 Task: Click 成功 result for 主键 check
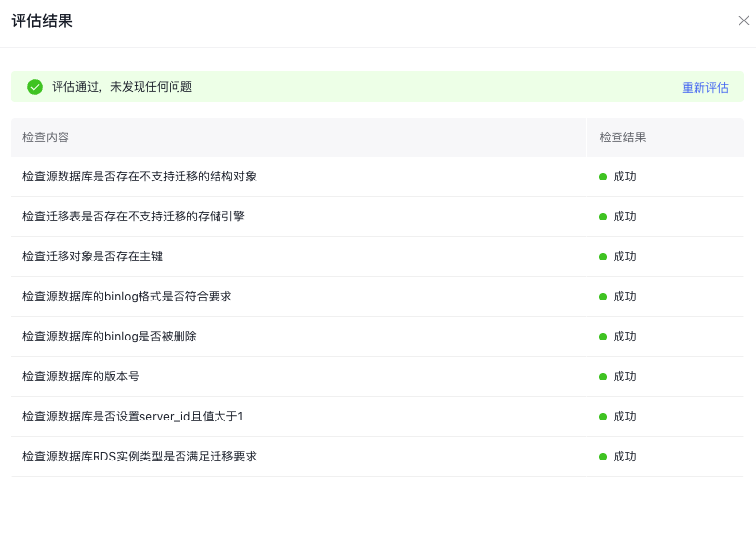[x=624, y=257]
